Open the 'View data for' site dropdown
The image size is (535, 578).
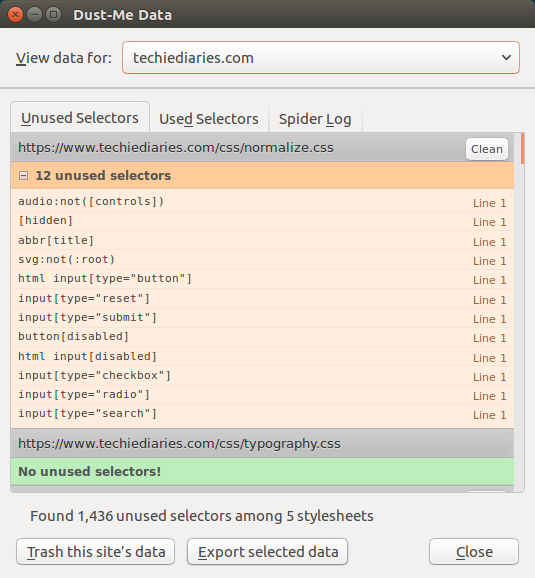coord(321,58)
